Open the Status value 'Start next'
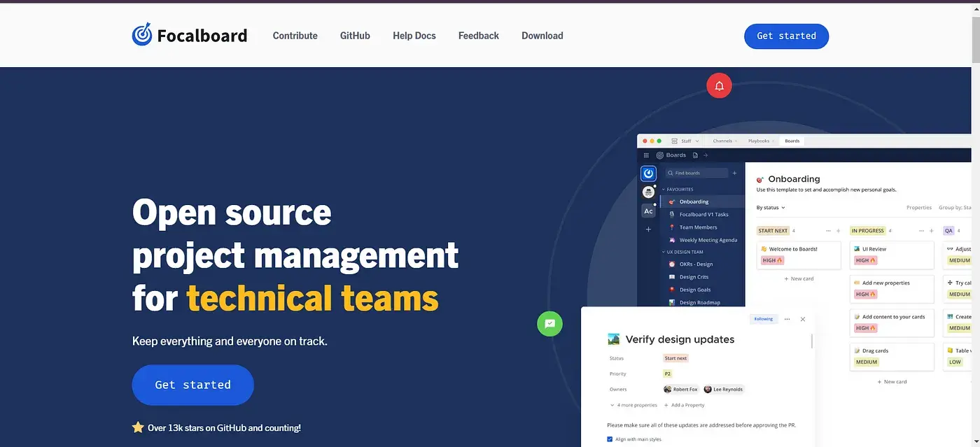The width and height of the screenshot is (980, 447). click(676, 358)
